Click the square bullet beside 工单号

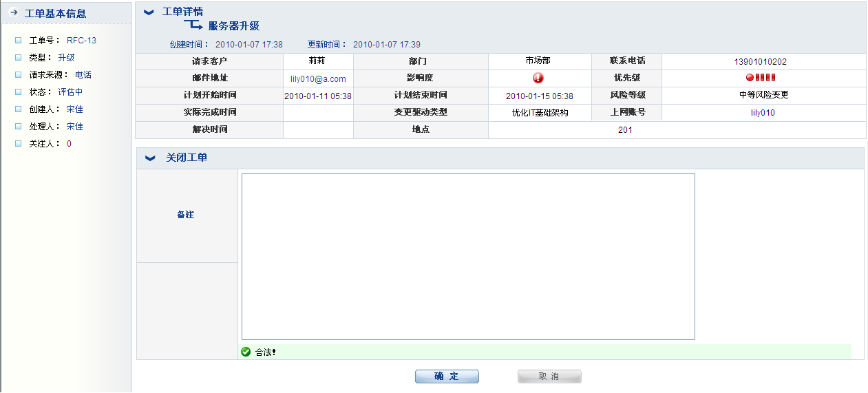19,41
